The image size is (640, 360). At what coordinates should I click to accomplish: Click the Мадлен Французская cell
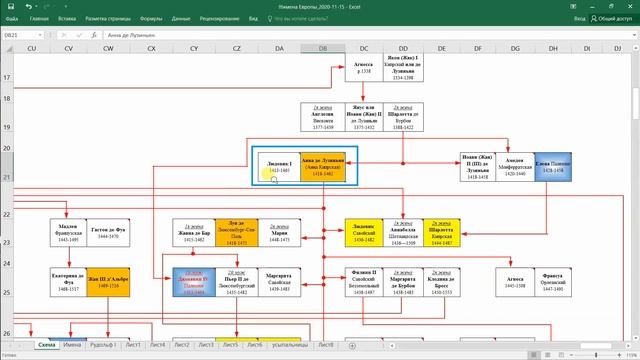(x=68, y=233)
